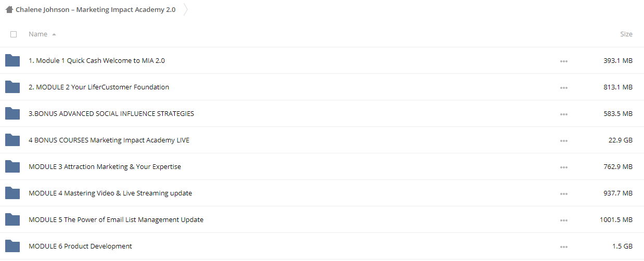Open the folder icon for MODULE 6 Product Development

tap(12, 246)
